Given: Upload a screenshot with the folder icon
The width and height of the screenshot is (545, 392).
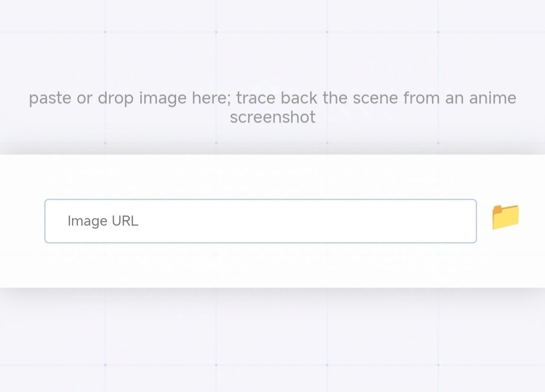Looking at the screenshot, I should point(505,217).
